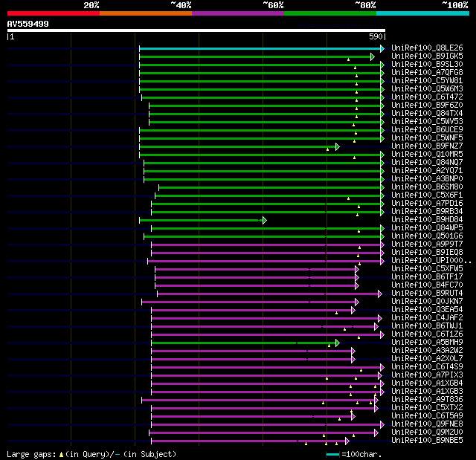Click UniRef100_B6TF17 label
This screenshot has width=476, height=460.
click(427, 277)
